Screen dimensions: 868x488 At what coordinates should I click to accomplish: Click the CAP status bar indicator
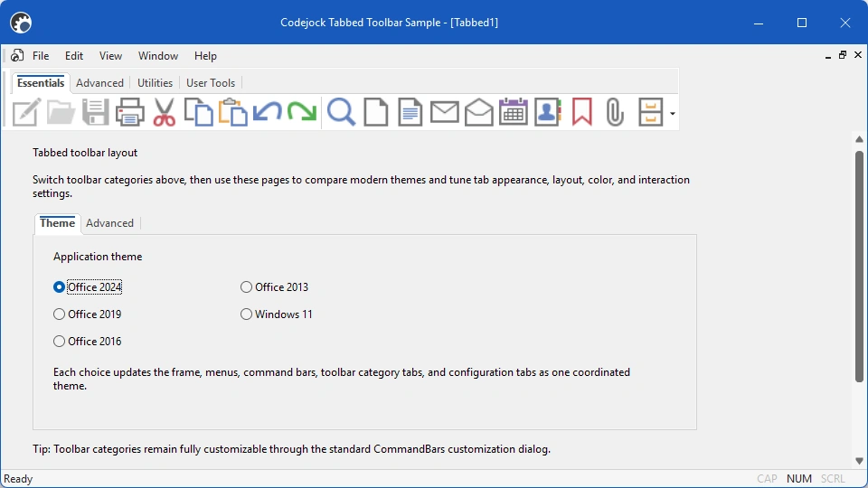point(767,479)
